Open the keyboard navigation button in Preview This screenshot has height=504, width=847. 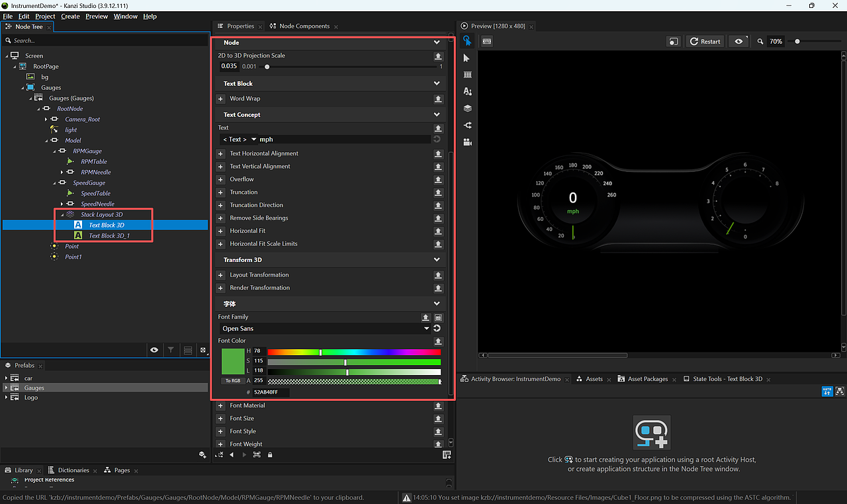(x=487, y=41)
